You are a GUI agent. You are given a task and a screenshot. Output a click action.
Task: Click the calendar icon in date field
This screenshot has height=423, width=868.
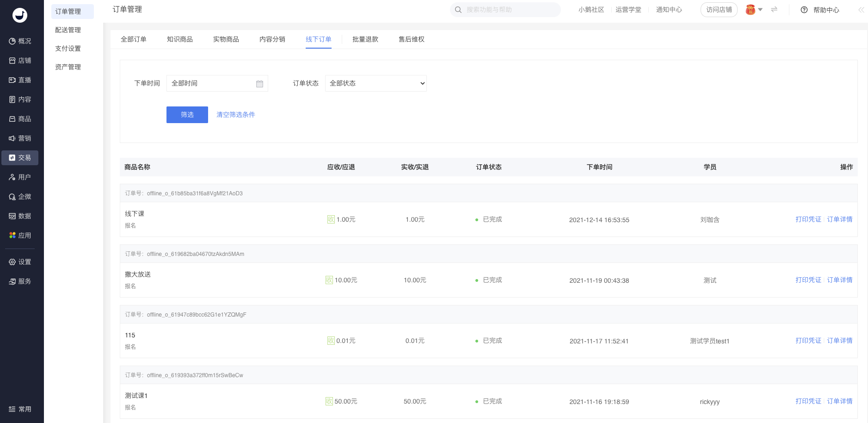259,84
